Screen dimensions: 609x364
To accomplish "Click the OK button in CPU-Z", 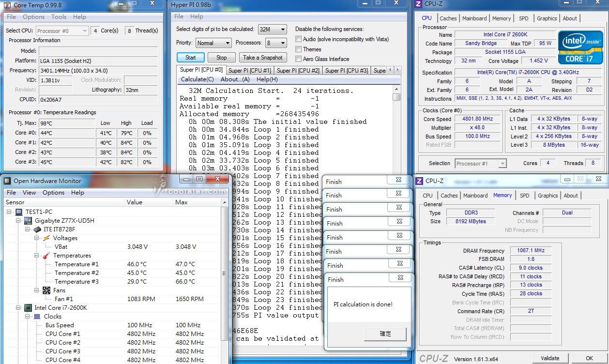I will (x=589, y=358).
